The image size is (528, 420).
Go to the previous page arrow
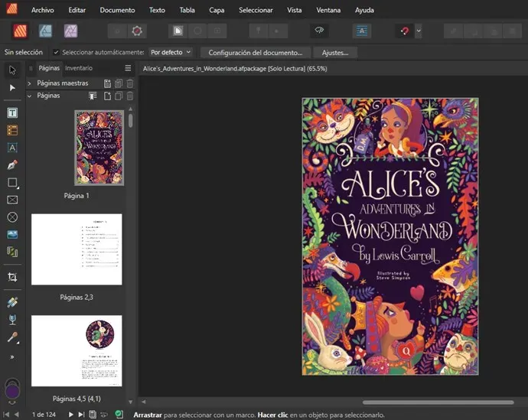tap(17, 415)
